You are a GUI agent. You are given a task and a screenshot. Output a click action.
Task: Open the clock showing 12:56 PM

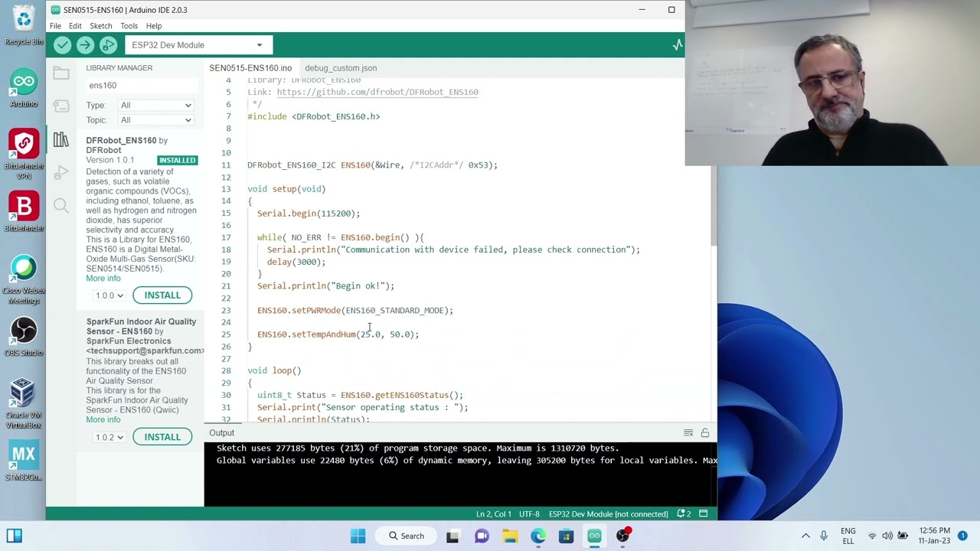click(933, 536)
